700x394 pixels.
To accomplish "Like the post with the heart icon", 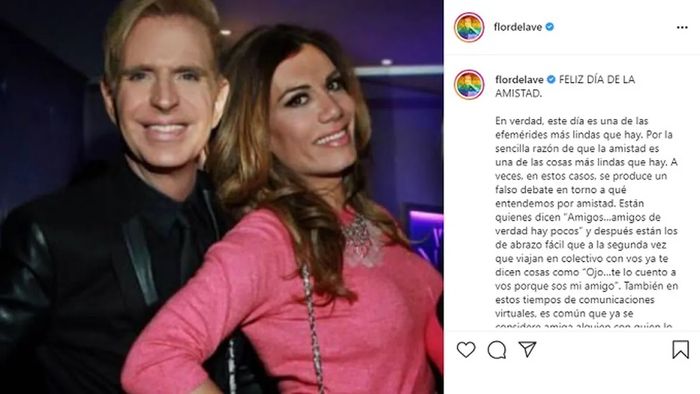I will [466, 349].
